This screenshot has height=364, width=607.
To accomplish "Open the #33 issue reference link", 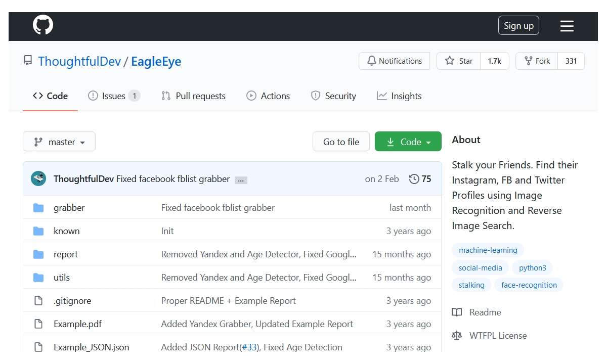I will 249,347.
